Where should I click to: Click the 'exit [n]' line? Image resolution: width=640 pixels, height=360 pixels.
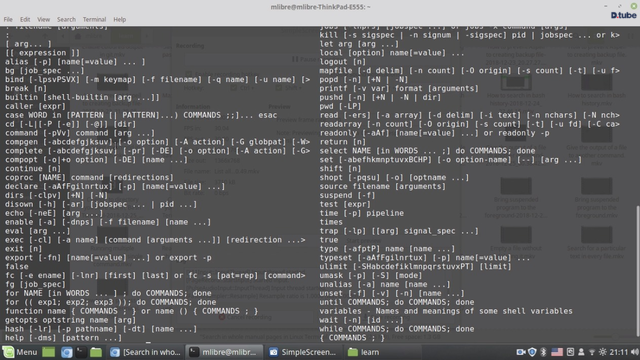point(23,249)
